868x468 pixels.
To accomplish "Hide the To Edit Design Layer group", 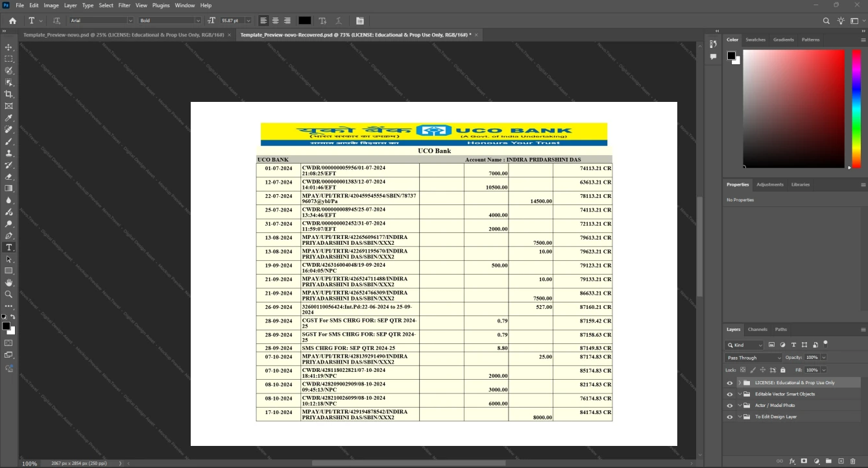I will point(730,417).
